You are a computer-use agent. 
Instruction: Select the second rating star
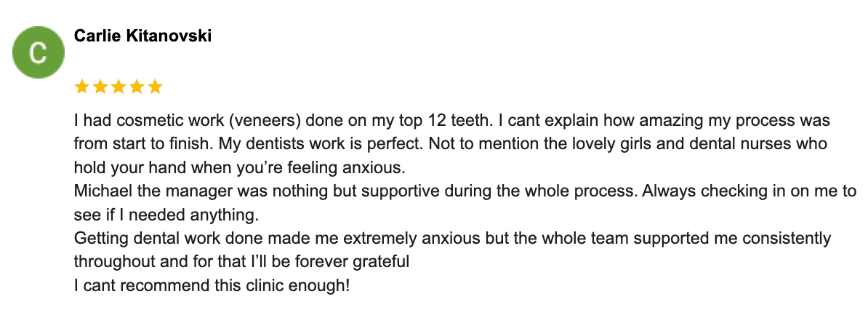tap(100, 87)
